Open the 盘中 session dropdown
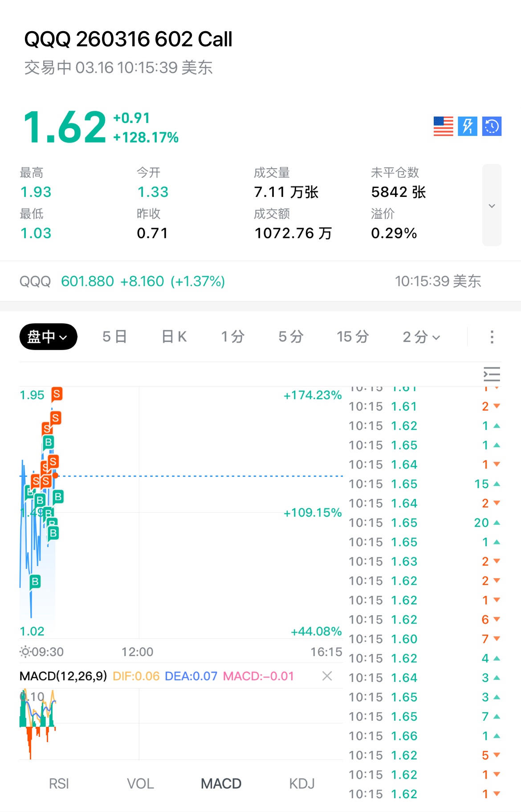The width and height of the screenshot is (521, 812). tap(48, 337)
